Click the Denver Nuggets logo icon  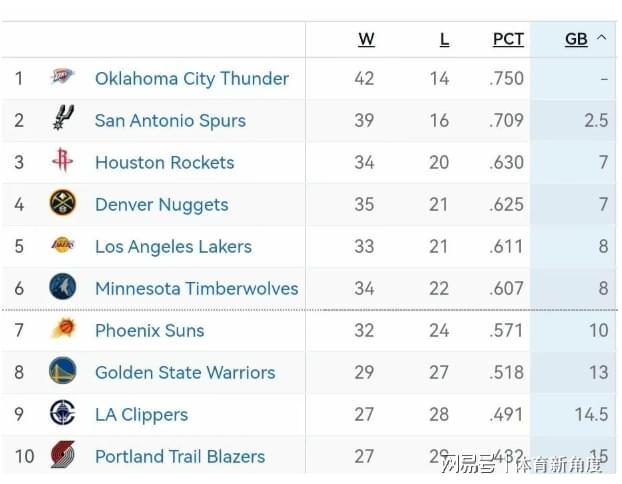click(x=63, y=204)
